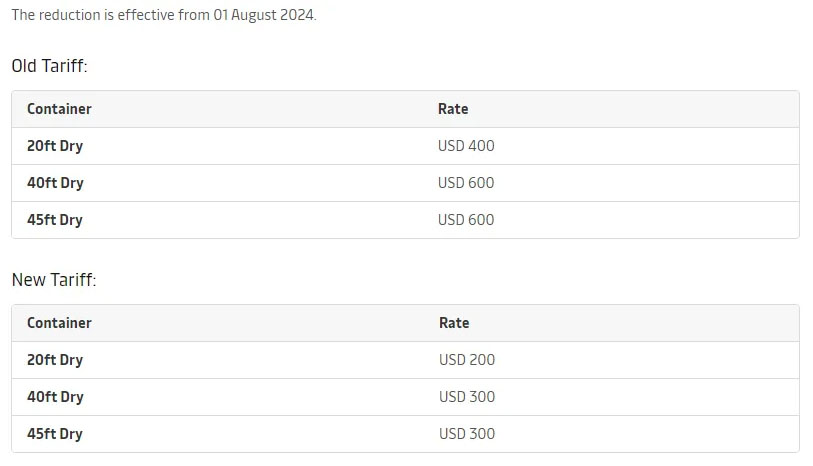The height and width of the screenshot is (466, 813).
Task: Select USD 300 rate for 45ft Dry
Action: pyautogui.click(x=467, y=433)
